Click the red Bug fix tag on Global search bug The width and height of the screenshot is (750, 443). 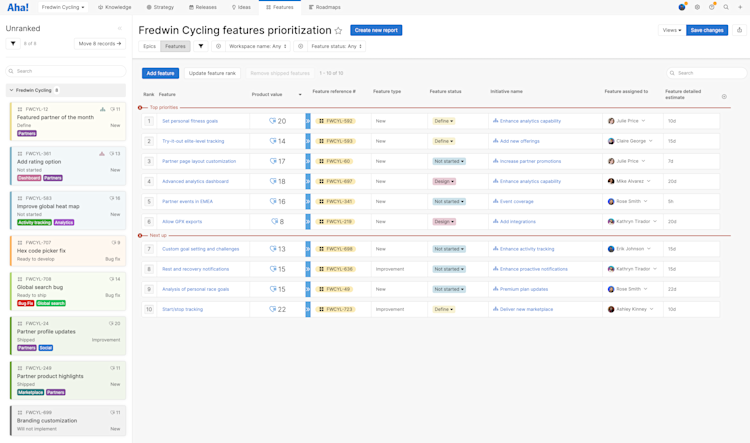point(25,303)
